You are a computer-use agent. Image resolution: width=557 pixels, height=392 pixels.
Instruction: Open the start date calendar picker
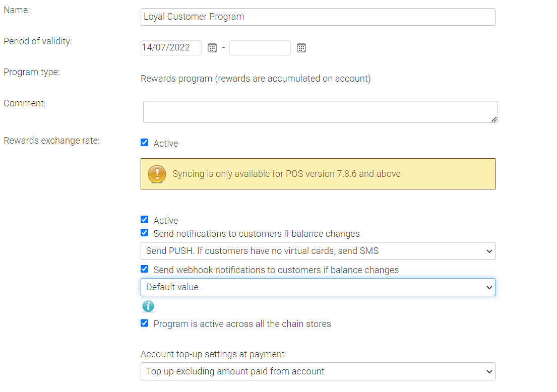pyautogui.click(x=212, y=48)
